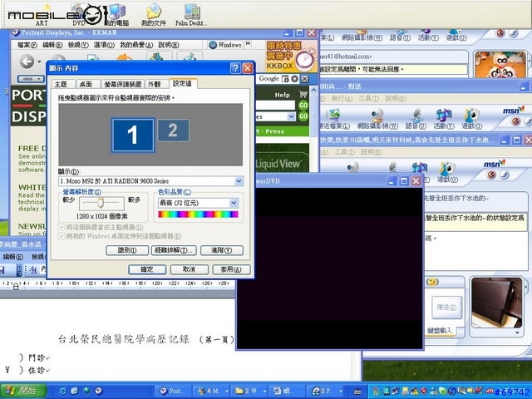The image size is (532, 399).
Task: Switch to the 桌面 tab in display dialog
Action: pos(86,84)
